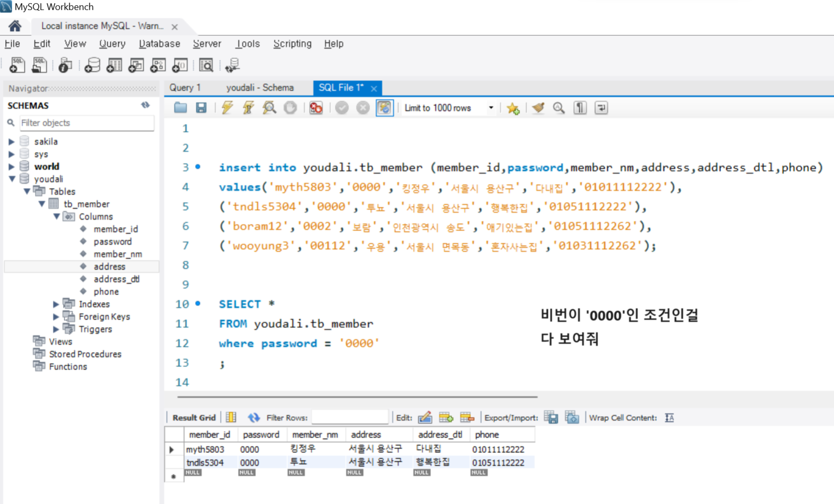Open the object Inspector from main toolbar
The width and height of the screenshot is (834, 504).
pos(65,65)
